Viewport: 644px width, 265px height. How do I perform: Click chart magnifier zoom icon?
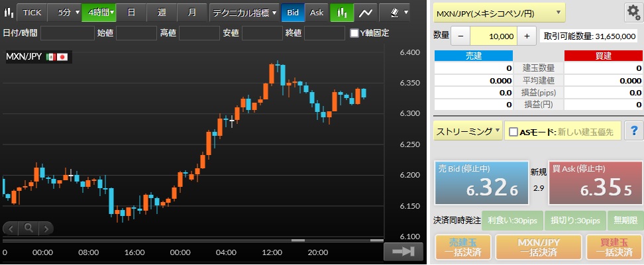[28, 228]
